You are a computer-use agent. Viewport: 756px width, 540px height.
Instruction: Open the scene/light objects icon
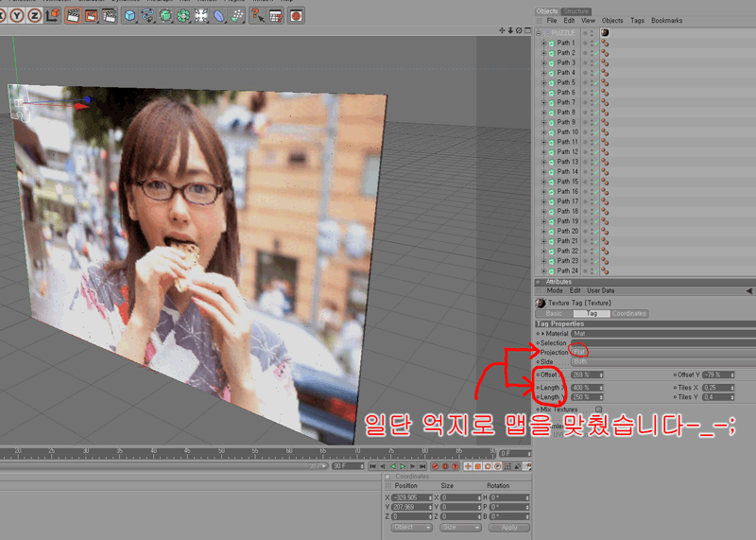pyautogui.click(x=201, y=16)
